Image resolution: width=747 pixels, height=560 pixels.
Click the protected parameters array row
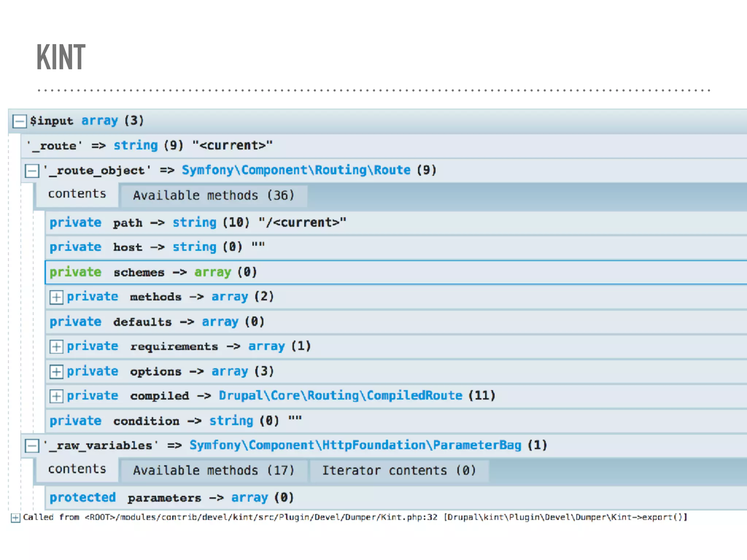(x=171, y=498)
